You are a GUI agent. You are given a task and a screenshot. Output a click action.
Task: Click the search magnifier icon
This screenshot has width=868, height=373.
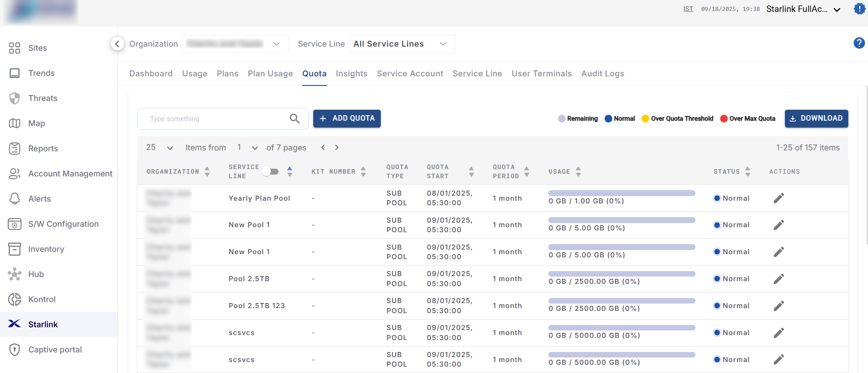tap(295, 119)
